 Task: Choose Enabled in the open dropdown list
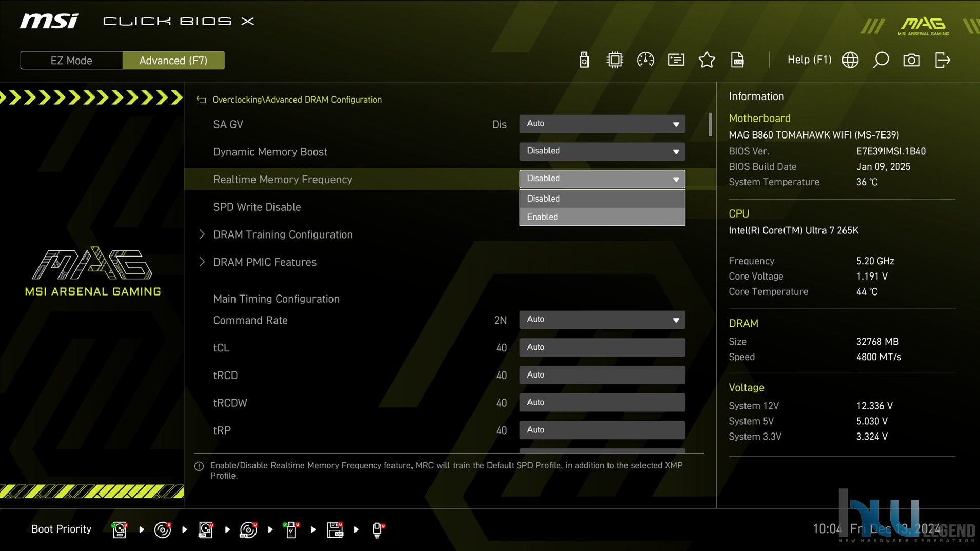tap(602, 217)
